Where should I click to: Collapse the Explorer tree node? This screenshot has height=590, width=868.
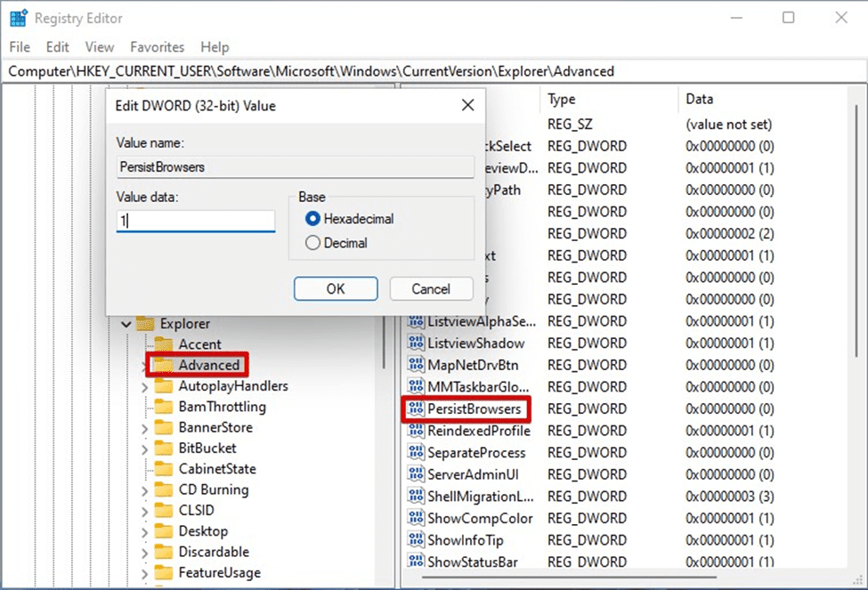126,324
